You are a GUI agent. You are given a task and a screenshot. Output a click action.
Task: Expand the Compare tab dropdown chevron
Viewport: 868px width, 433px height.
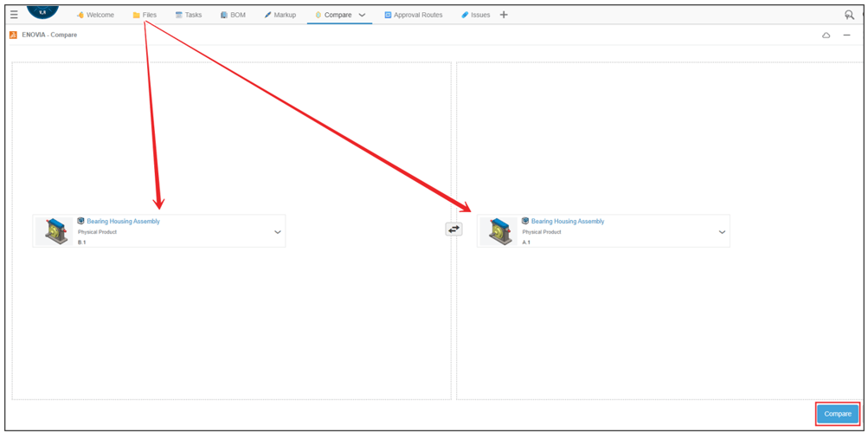click(x=362, y=16)
